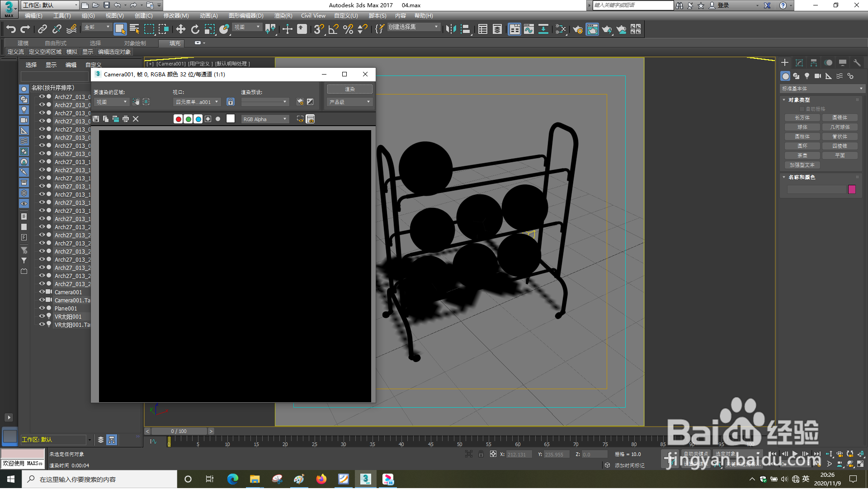This screenshot has height=489, width=868.
Task: Open the RGB Alpha channel dropdown
Action: click(265, 119)
